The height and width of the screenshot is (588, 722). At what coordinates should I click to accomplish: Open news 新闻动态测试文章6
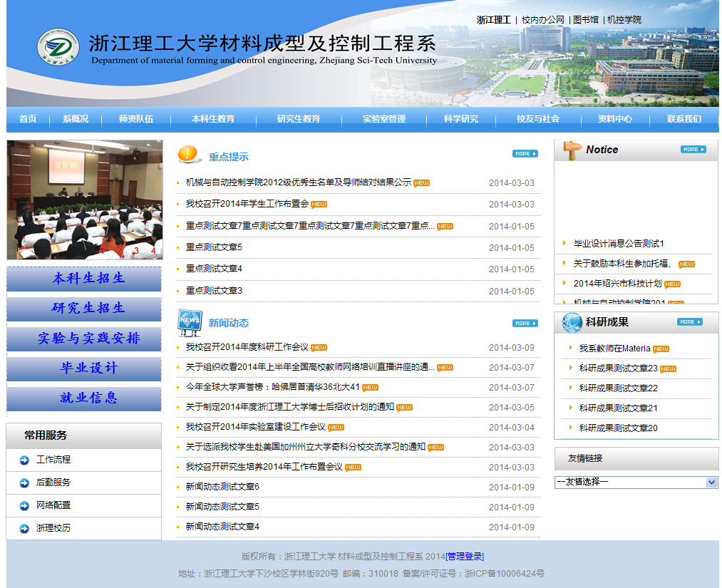[x=222, y=487]
